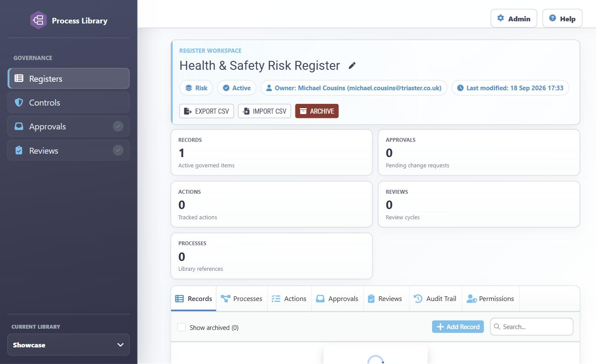View the Audit Trail tab
Image resolution: width=596 pixels, height=364 pixels.
(436, 299)
